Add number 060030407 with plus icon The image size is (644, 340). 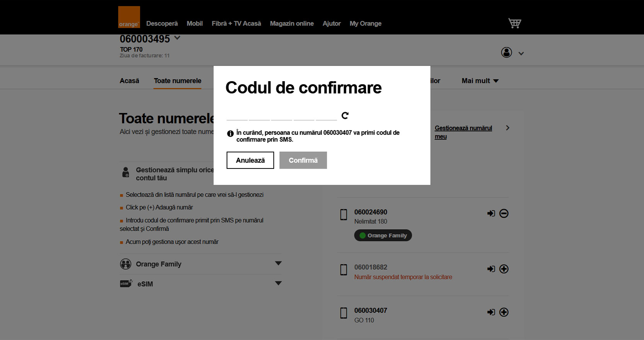point(504,312)
